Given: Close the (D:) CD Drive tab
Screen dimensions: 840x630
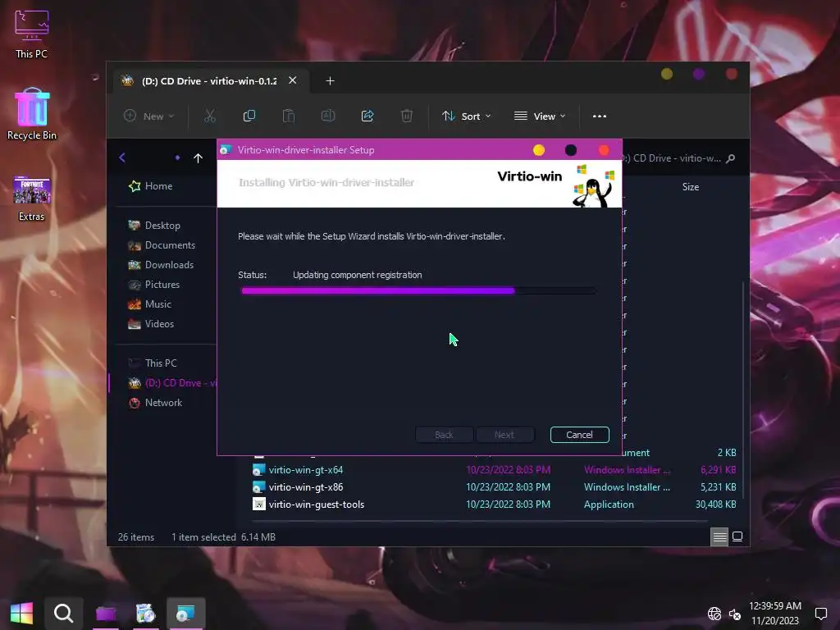Looking at the screenshot, I should pos(293,80).
